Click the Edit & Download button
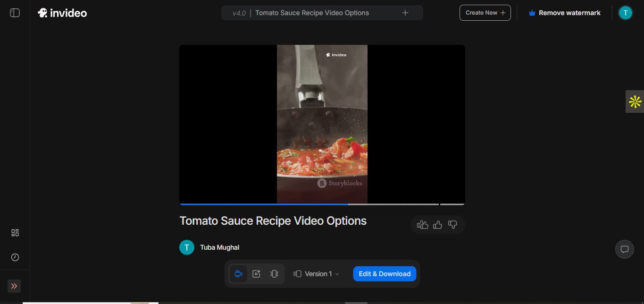The height and width of the screenshot is (304, 644). coord(385,274)
